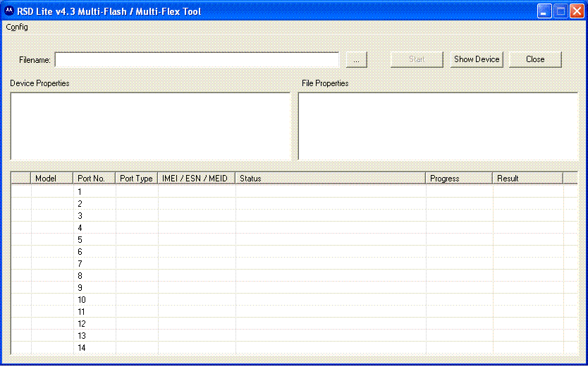The width and height of the screenshot is (588, 367).
Task: Select port number 13 row
Action: click(x=295, y=336)
